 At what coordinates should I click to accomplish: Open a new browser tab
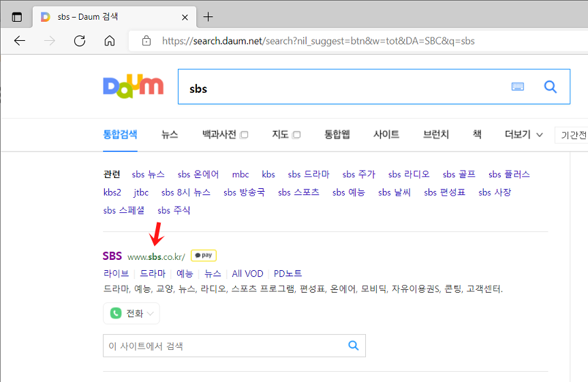208,17
